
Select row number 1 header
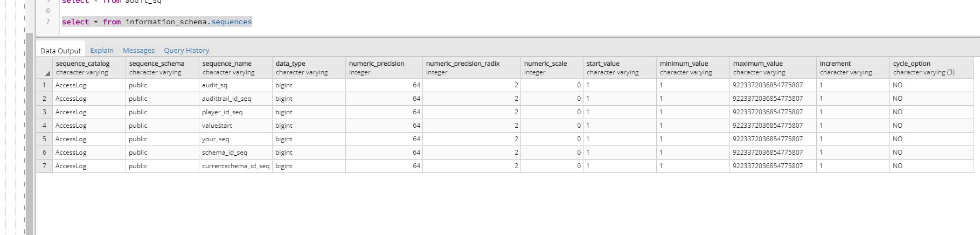(44, 85)
